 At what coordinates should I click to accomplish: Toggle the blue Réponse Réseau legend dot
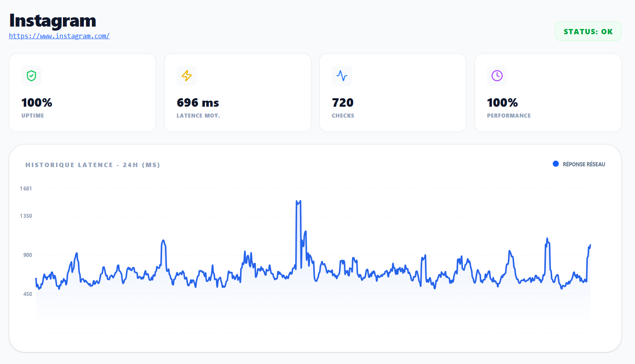coord(556,164)
